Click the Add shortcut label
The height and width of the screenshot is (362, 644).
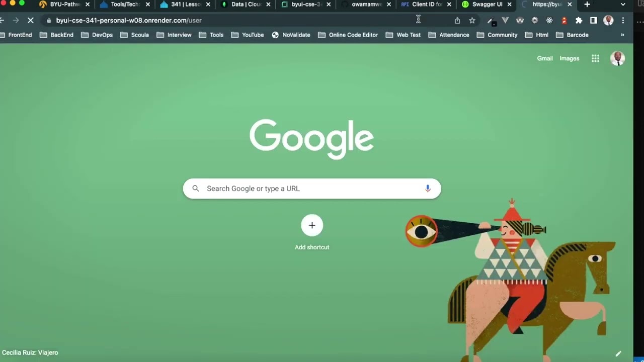(312, 247)
